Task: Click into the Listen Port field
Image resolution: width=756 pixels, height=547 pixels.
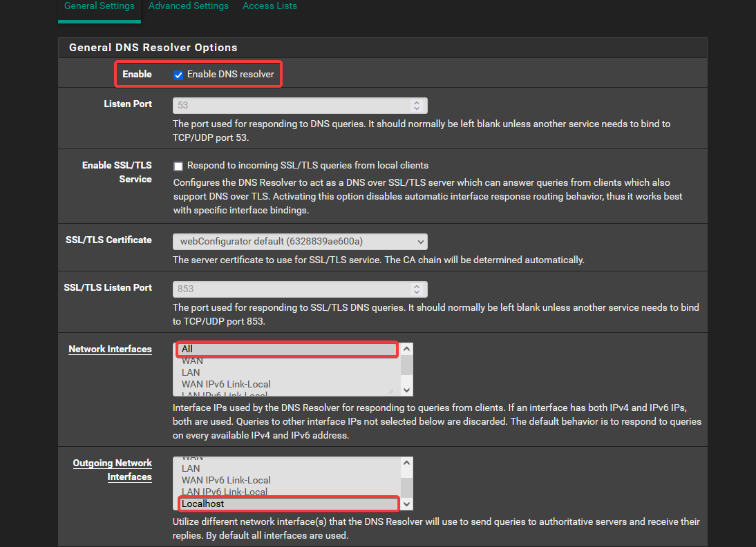Action: click(290, 106)
